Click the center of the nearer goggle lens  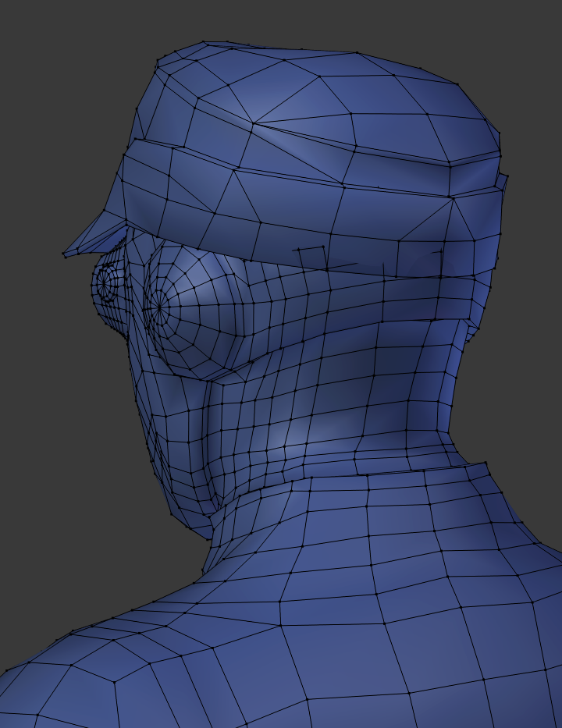(x=159, y=307)
